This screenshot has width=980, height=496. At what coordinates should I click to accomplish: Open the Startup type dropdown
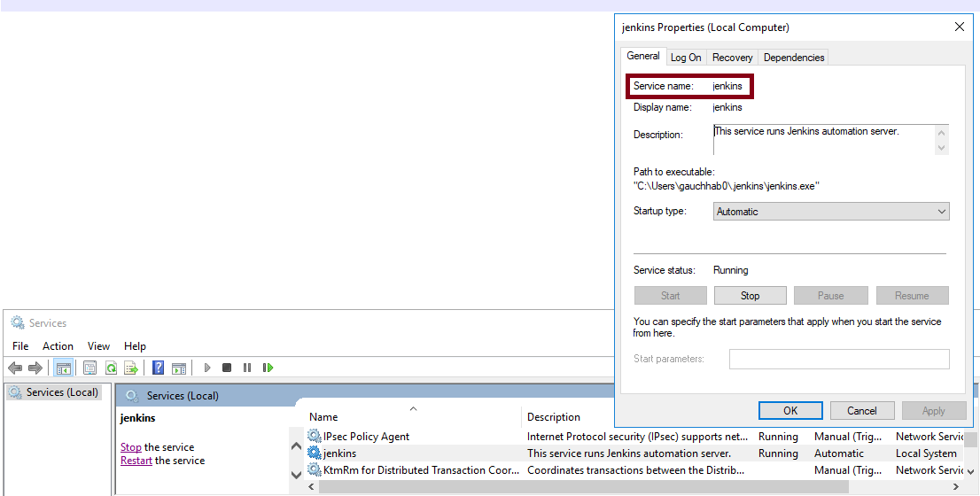pyautogui.click(x=831, y=211)
